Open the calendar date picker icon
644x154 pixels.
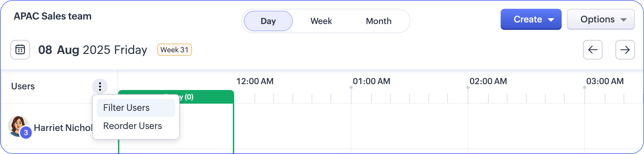[x=20, y=50]
